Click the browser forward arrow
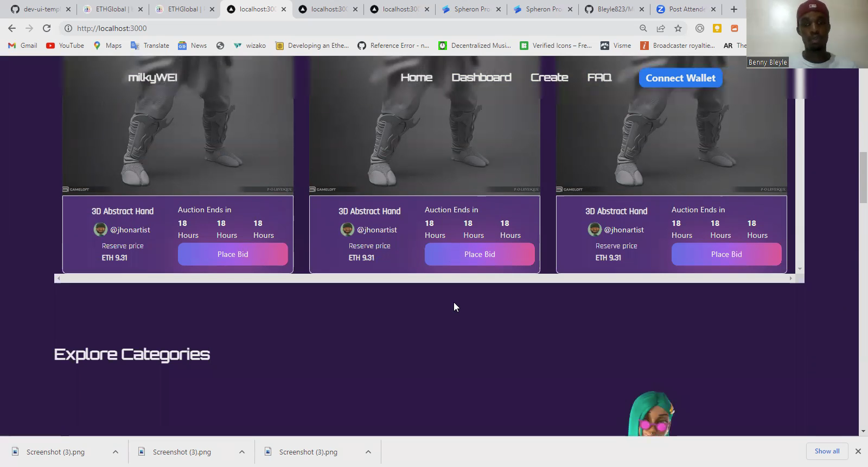Image resolution: width=868 pixels, height=467 pixels. click(29, 28)
